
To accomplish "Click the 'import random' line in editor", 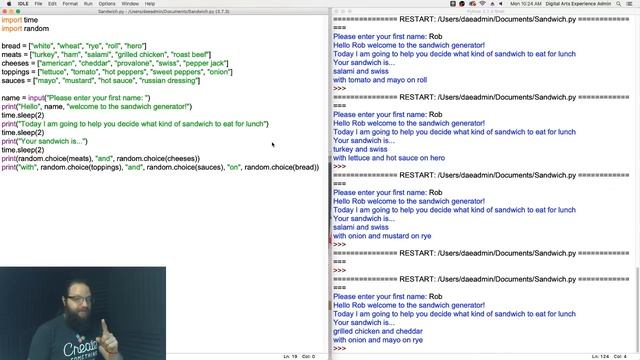I will pyautogui.click(x=25, y=29).
